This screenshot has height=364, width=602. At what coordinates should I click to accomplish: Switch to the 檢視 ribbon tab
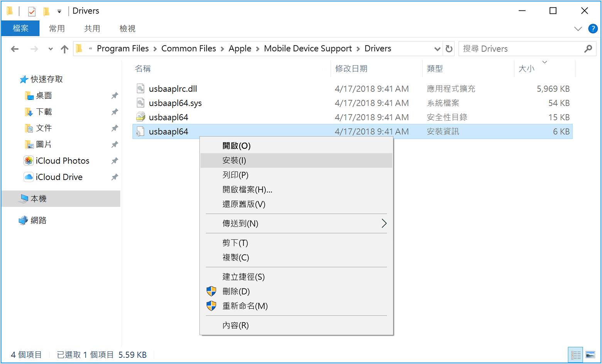pyautogui.click(x=127, y=29)
